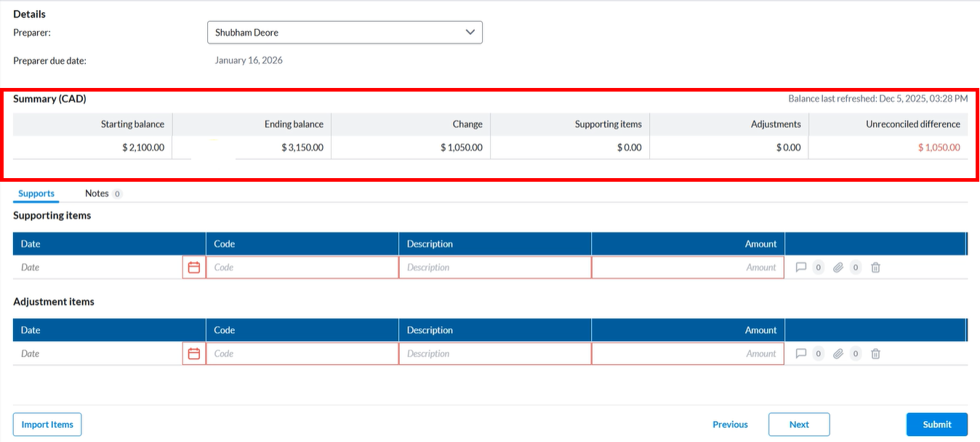Viewport: 980px width, 442px height.
Task: Open calendar picker in Supporting items row
Action: (x=194, y=268)
